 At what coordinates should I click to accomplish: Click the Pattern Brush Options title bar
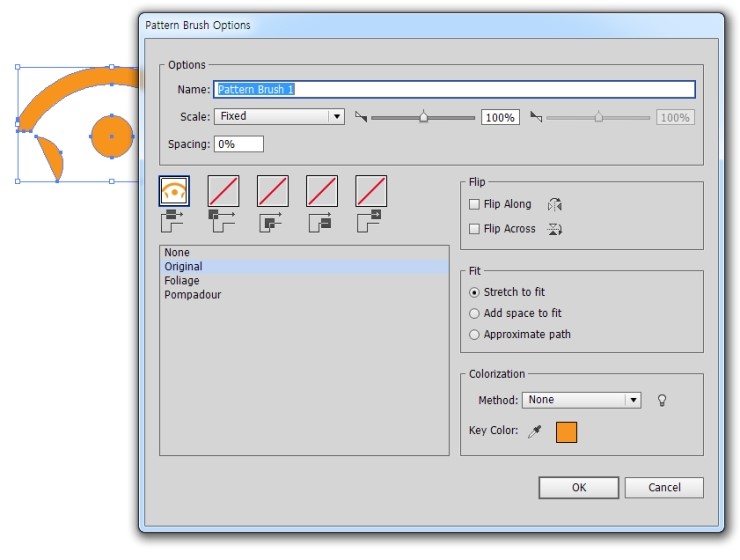click(x=431, y=25)
